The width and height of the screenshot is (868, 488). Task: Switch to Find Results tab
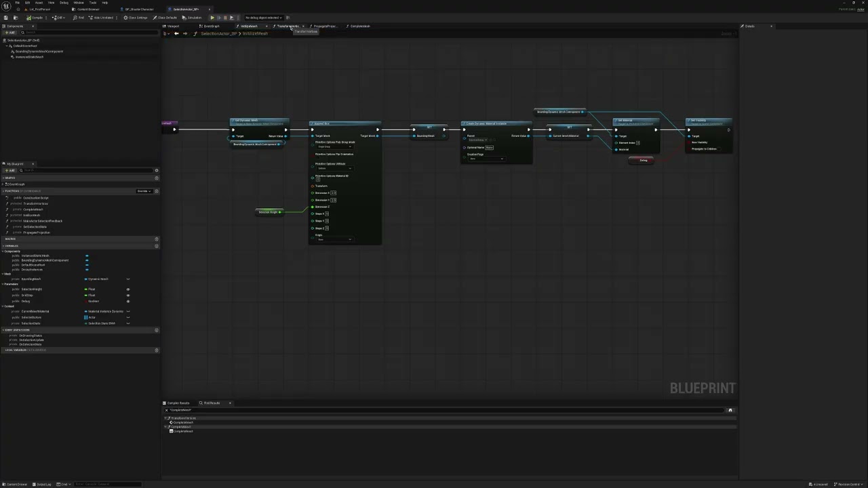(210, 403)
